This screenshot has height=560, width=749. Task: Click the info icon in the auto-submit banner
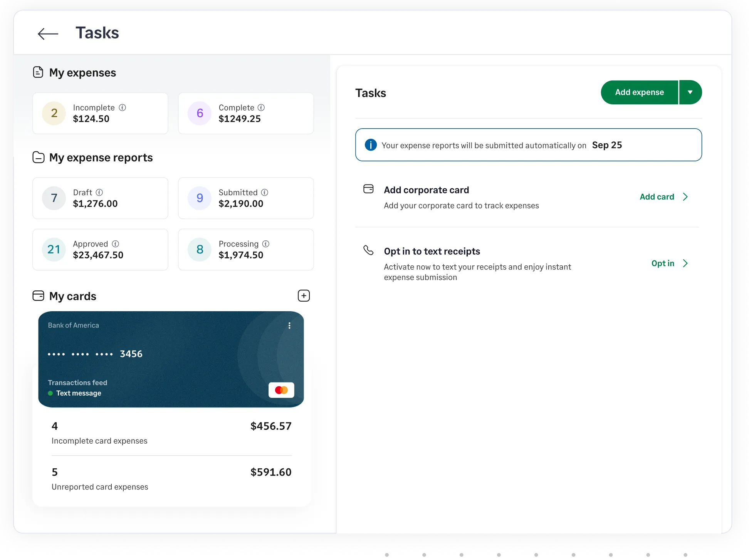(370, 145)
